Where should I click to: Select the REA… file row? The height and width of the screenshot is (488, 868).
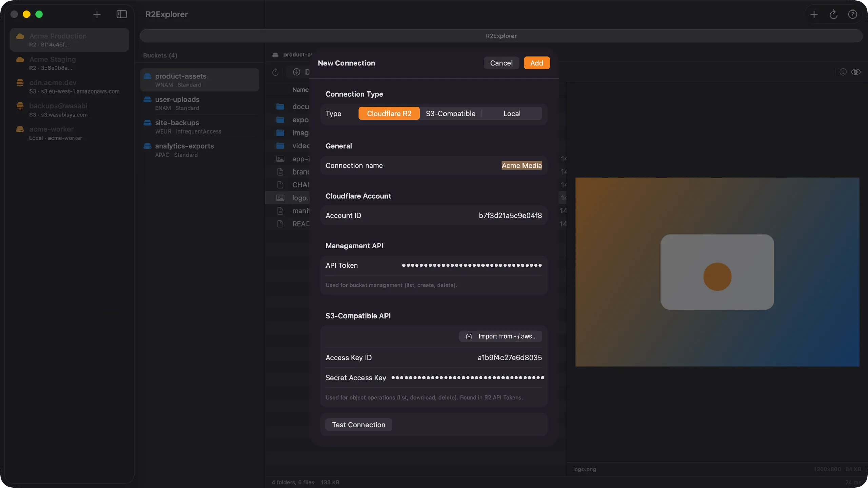[x=288, y=224]
